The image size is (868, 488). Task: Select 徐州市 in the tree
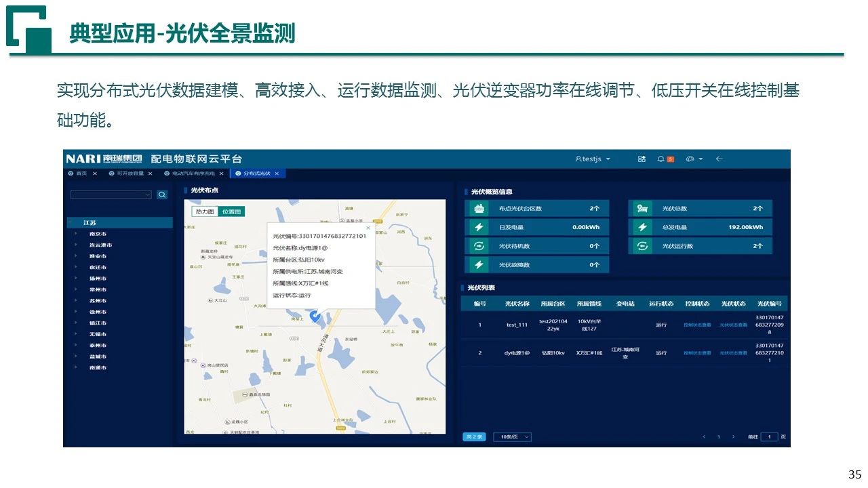[x=98, y=312]
